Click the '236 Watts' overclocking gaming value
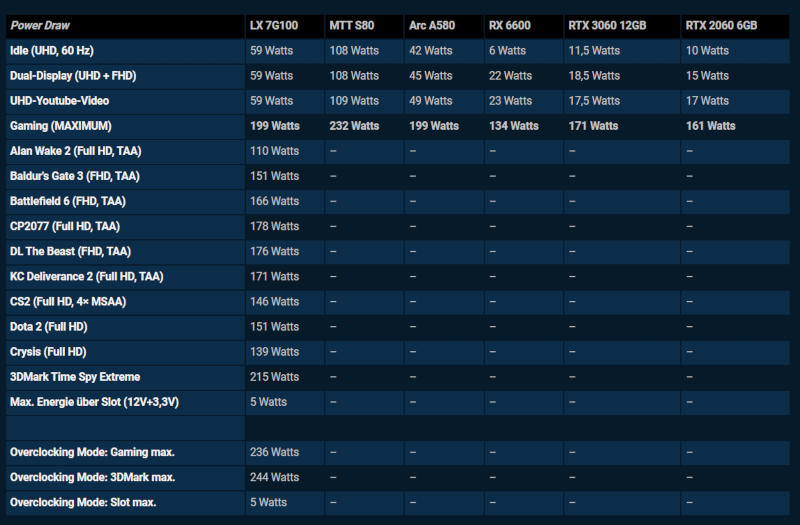 point(274,452)
